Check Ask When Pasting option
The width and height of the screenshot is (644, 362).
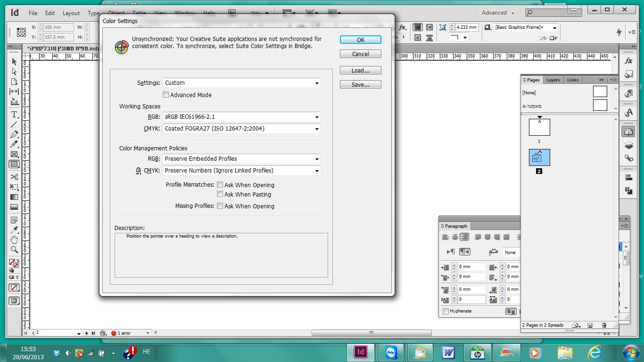[220, 194]
